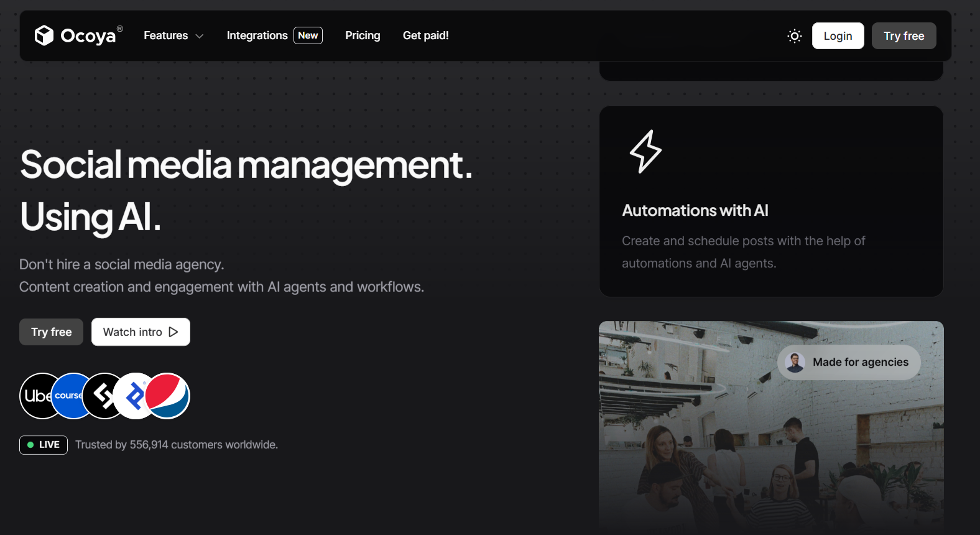Click the Try free button under the headline
980x535 pixels.
coord(51,332)
